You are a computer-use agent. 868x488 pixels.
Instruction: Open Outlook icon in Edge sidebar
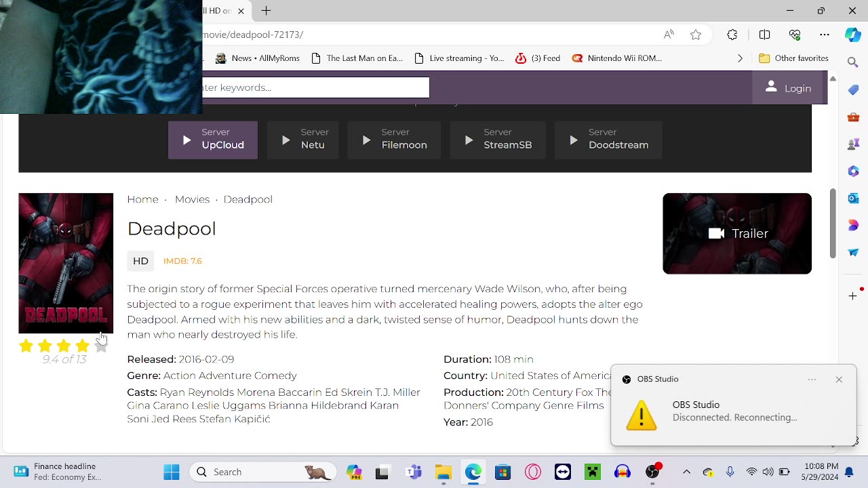(853, 198)
